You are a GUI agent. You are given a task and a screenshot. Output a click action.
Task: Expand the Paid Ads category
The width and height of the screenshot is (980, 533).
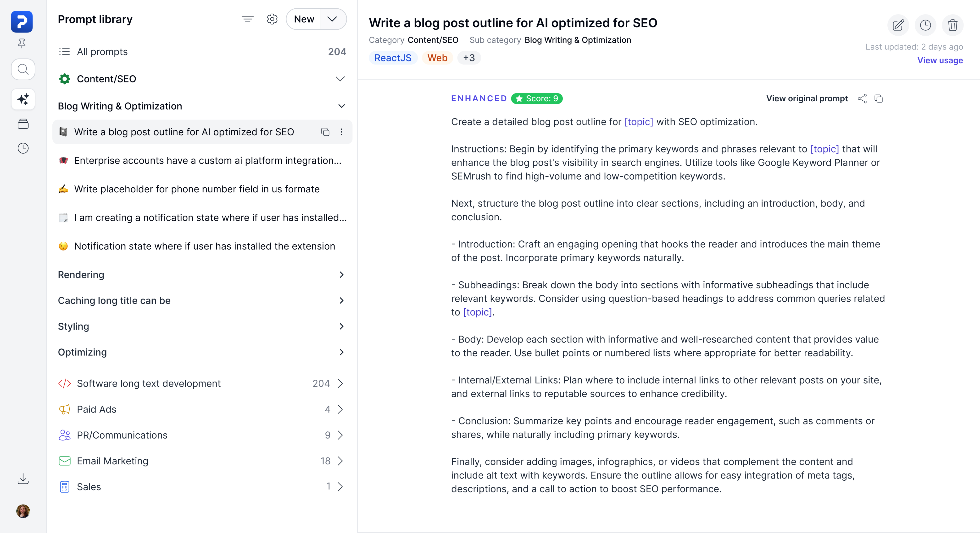click(x=340, y=409)
